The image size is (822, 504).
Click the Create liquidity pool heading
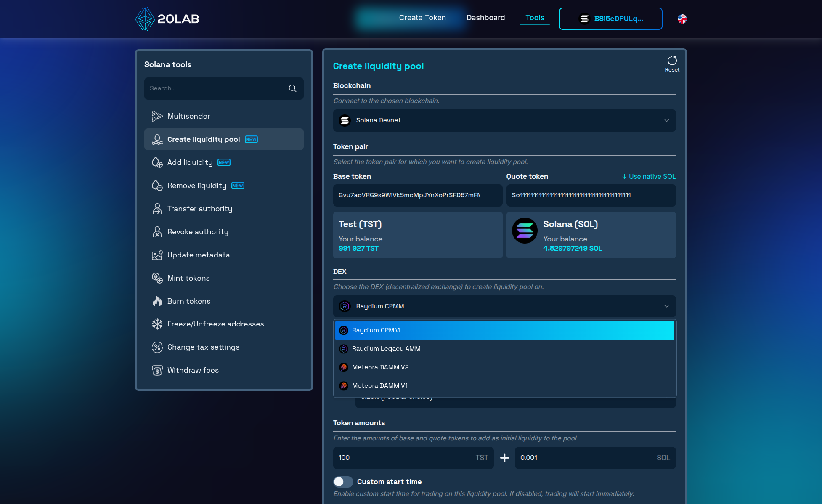pos(378,66)
